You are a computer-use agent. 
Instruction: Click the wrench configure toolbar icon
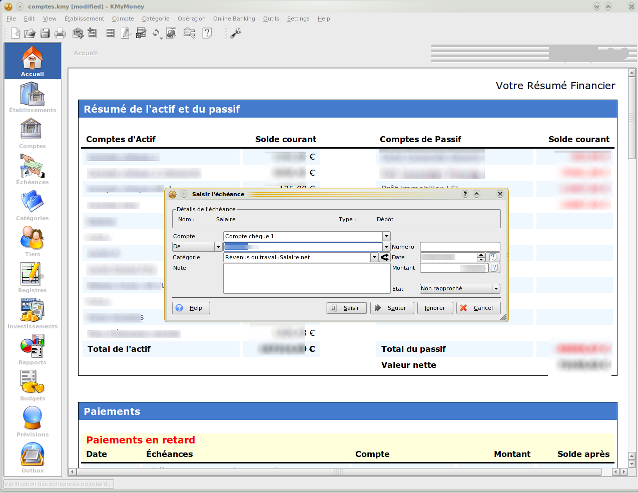pyautogui.click(x=236, y=33)
